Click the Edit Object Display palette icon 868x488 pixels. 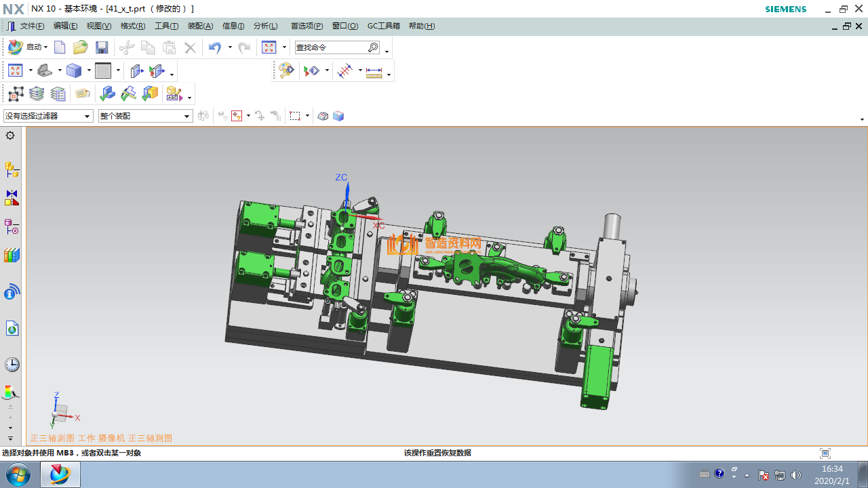(x=286, y=71)
